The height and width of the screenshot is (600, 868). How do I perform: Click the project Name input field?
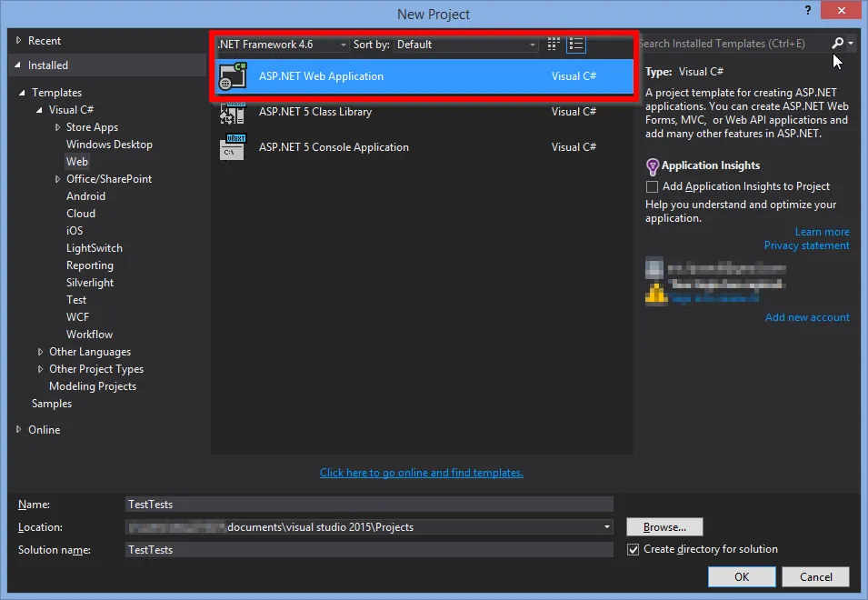(x=369, y=505)
